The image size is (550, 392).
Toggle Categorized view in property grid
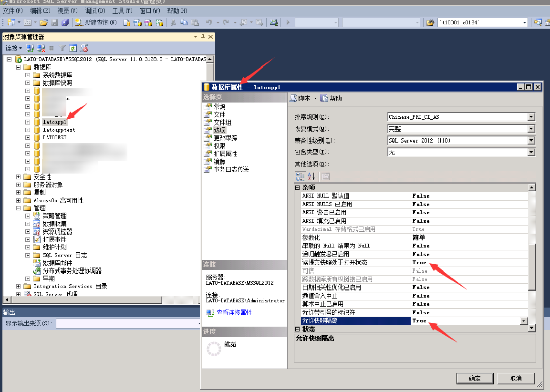tap(300, 176)
